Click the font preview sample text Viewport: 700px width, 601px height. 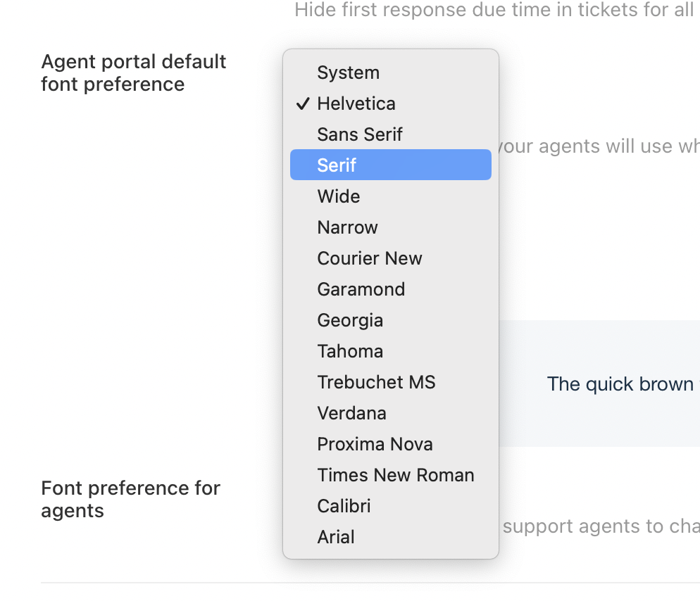coord(620,384)
